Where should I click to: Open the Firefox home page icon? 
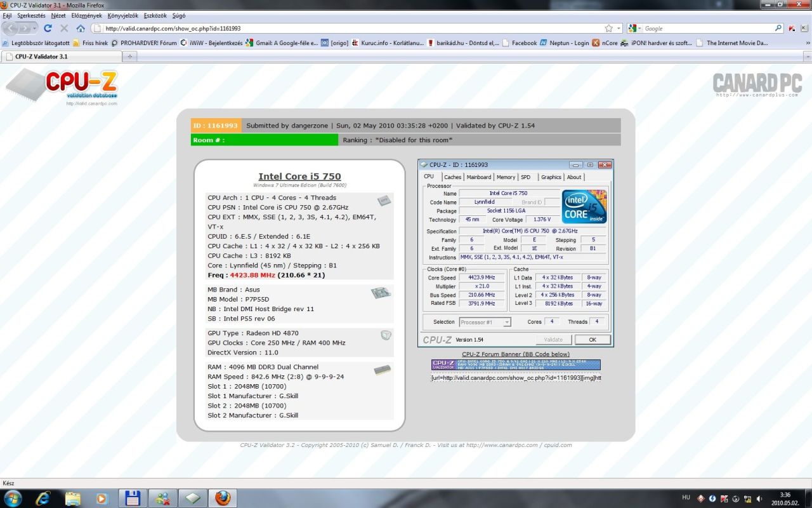[x=81, y=28]
